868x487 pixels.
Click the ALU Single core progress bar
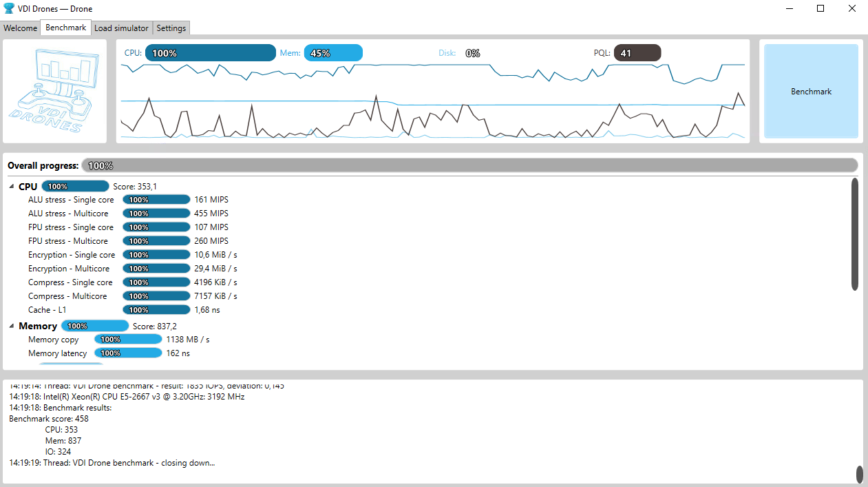pos(156,200)
